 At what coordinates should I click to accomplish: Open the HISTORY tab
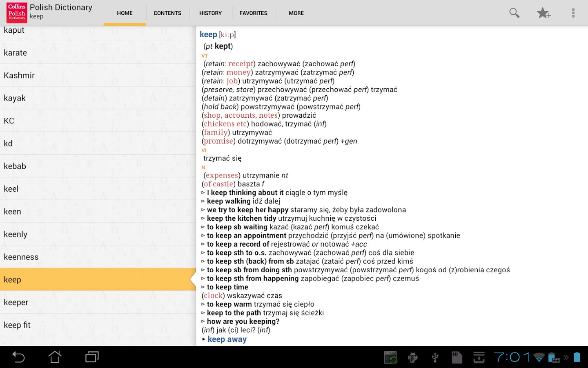pyautogui.click(x=210, y=13)
